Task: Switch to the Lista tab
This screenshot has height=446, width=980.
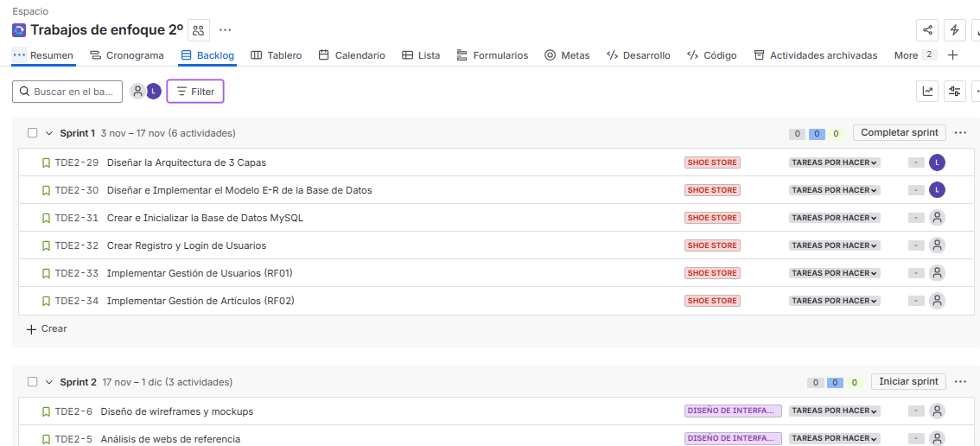Action: coord(421,55)
